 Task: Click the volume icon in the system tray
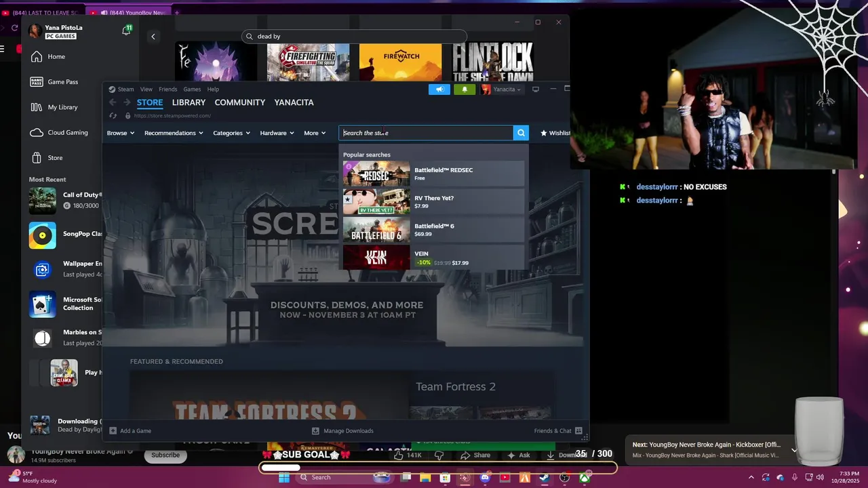820,478
